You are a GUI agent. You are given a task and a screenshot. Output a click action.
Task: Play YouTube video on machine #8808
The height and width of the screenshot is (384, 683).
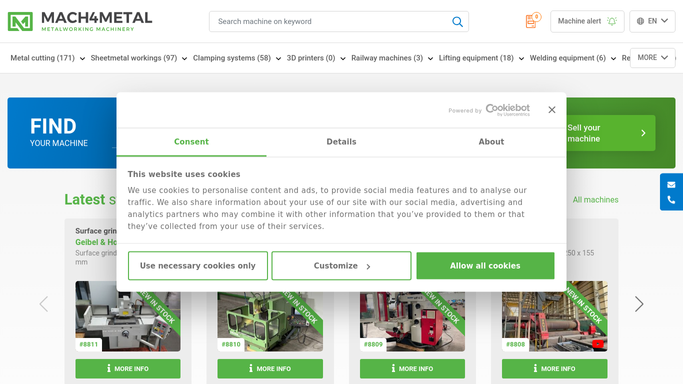point(598,344)
